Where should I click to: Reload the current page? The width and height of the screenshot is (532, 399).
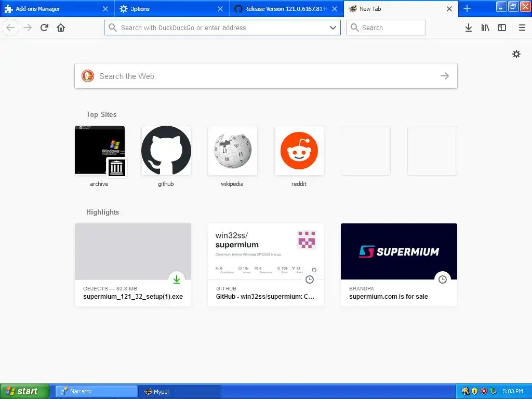tap(44, 28)
